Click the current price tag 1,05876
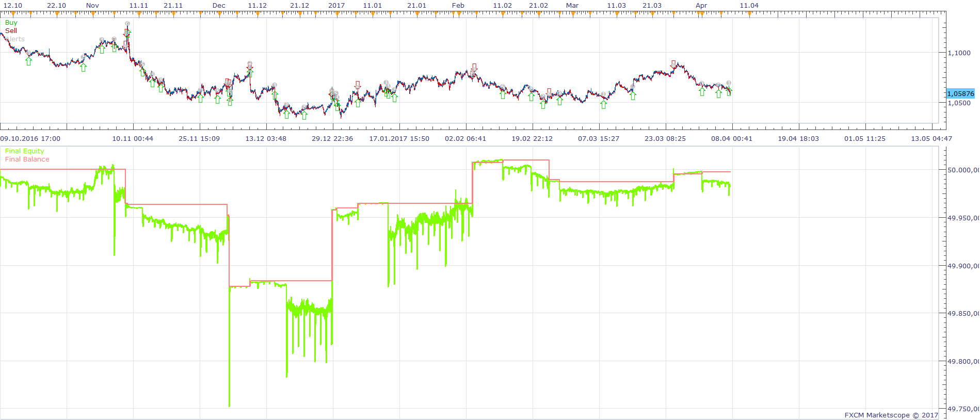Screen dimensions: 980x420 coord(960,93)
